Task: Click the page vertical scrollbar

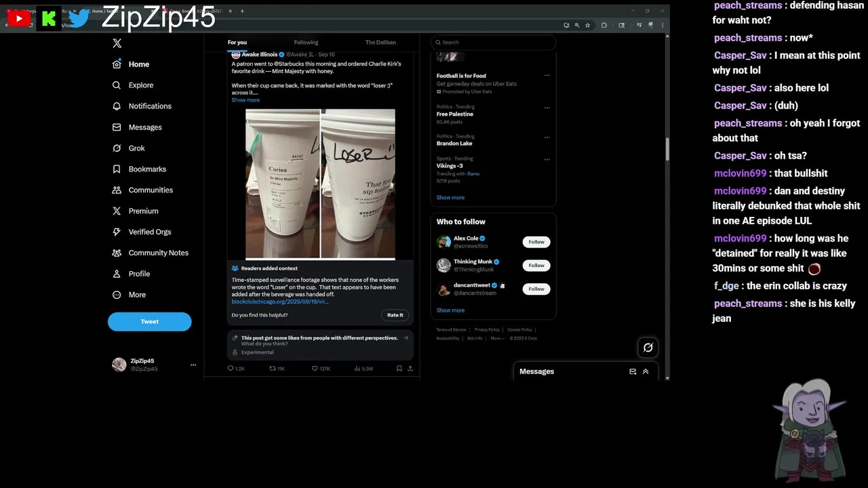Action: click(x=667, y=149)
